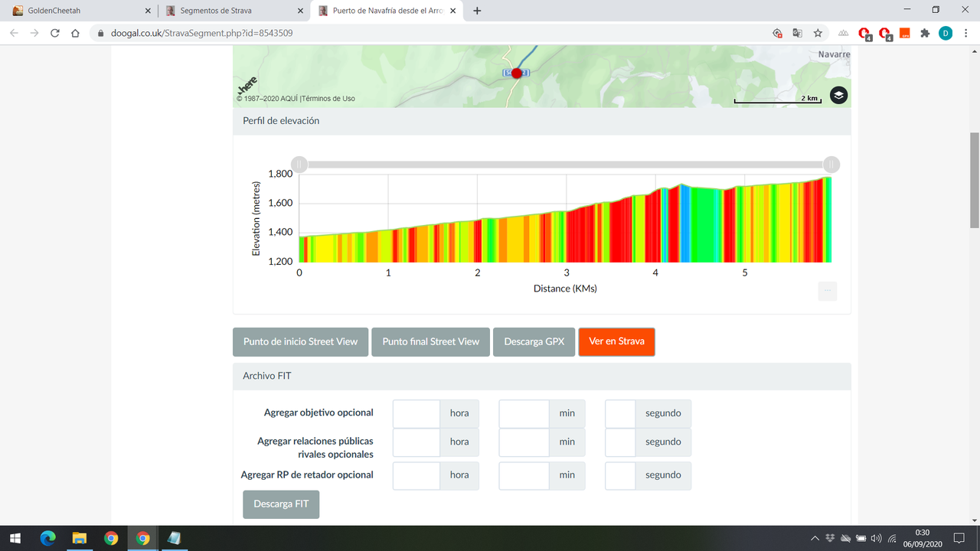Click the Descarga FIT button
Viewport: 980px width, 551px height.
coord(281,504)
